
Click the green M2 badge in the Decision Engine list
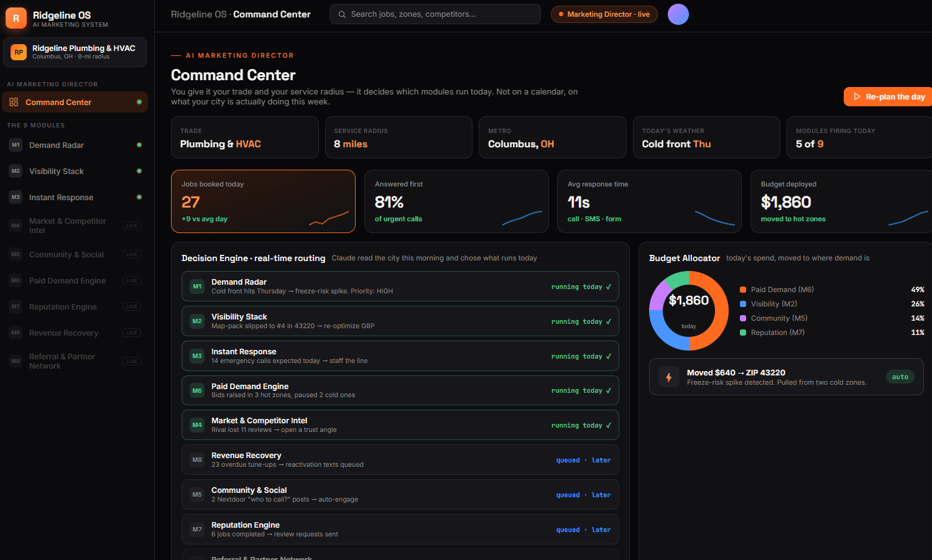click(197, 321)
